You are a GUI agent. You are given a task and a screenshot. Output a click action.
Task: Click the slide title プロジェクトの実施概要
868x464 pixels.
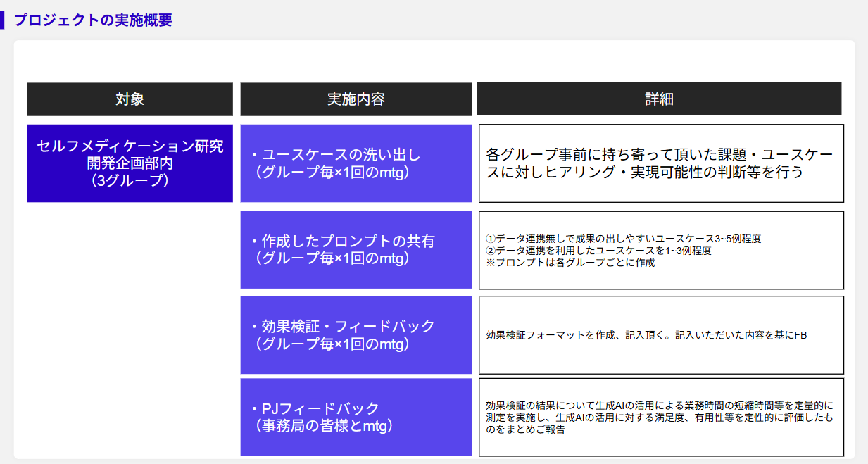point(93,20)
